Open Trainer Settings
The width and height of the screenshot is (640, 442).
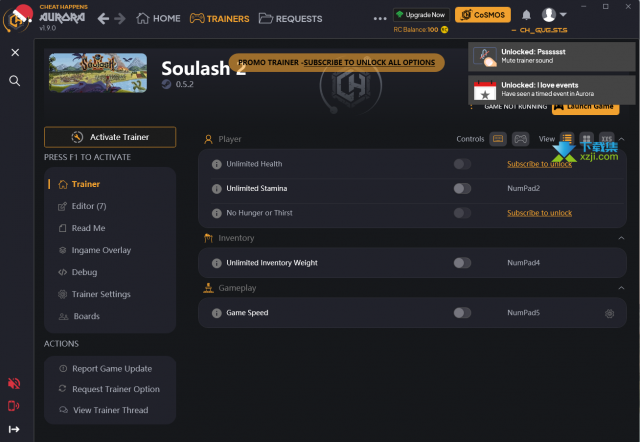pyautogui.click(x=95, y=294)
